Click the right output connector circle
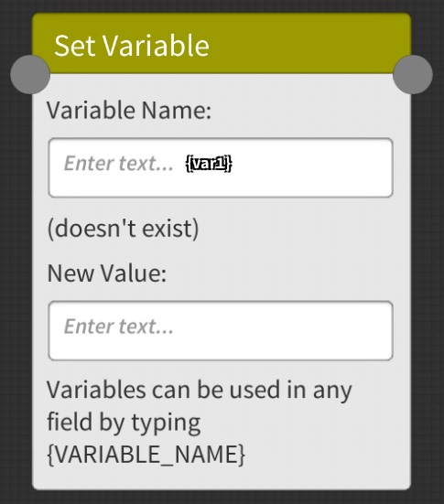The height and width of the screenshot is (504, 444). pyautogui.click(x=413, y=74)
